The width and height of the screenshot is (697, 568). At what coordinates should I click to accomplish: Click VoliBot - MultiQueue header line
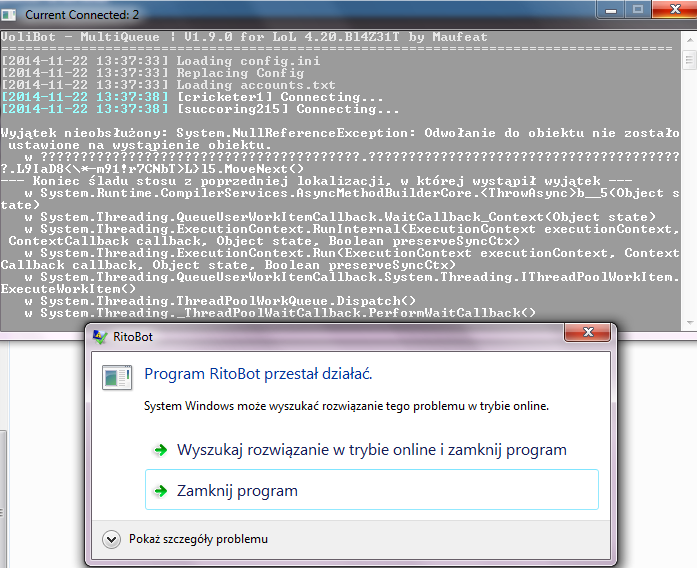click(x=244, y=37)
